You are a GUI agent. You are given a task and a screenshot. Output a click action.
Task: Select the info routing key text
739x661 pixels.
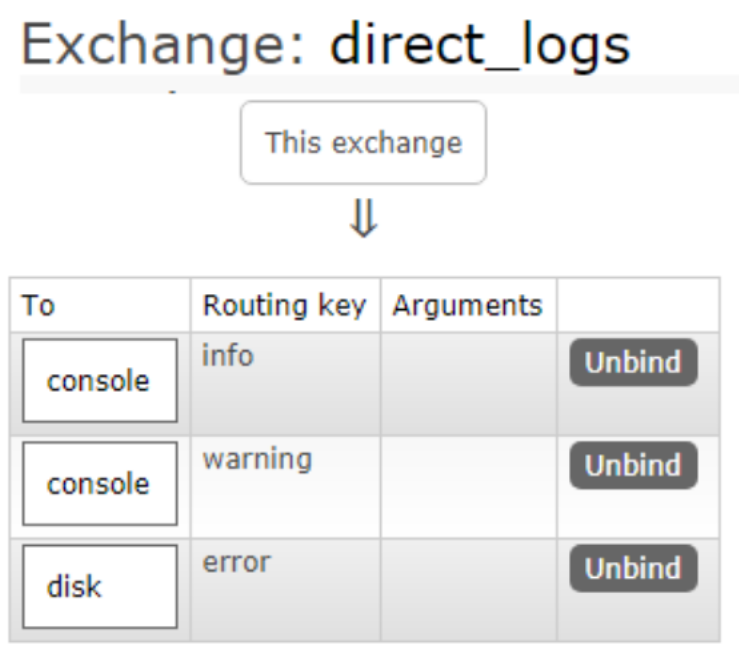(228, 355)
